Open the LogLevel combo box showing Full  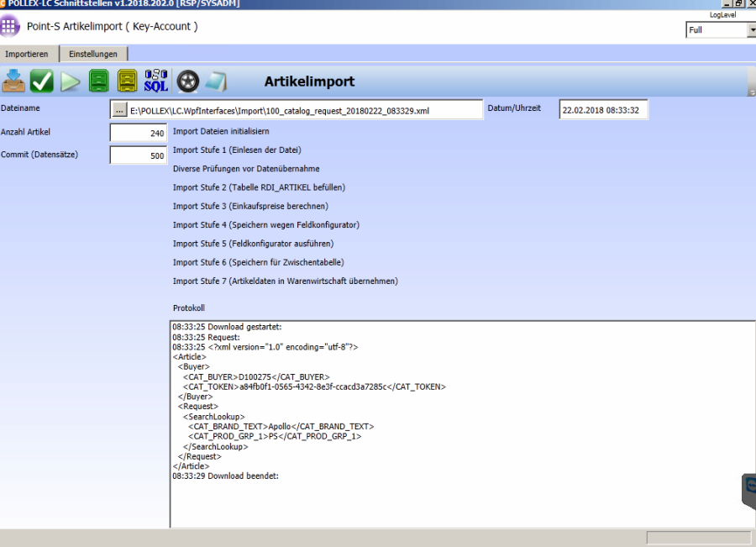point(715,30)
